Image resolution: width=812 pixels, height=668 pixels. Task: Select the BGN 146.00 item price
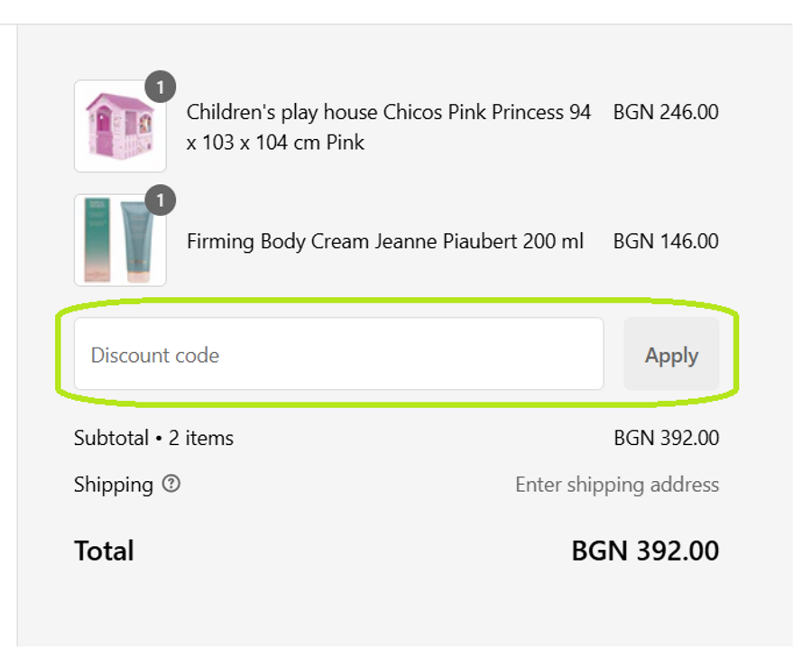(666, 242)
